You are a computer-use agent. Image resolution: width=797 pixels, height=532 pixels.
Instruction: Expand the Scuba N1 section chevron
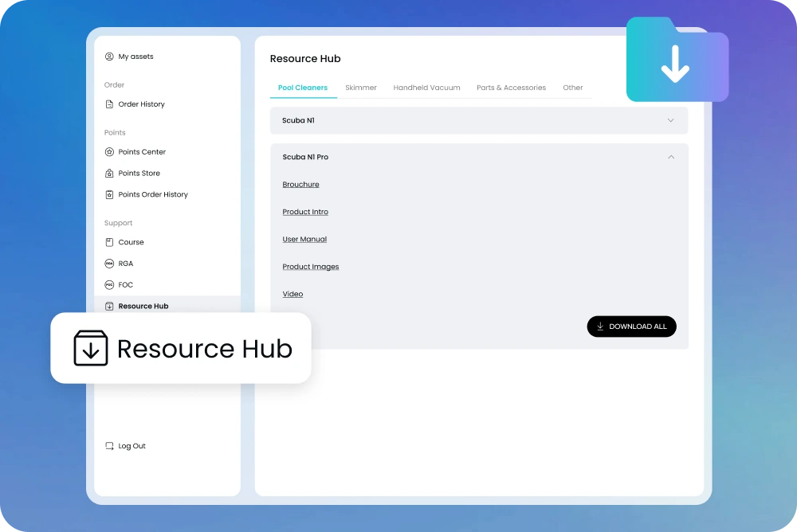670,120
